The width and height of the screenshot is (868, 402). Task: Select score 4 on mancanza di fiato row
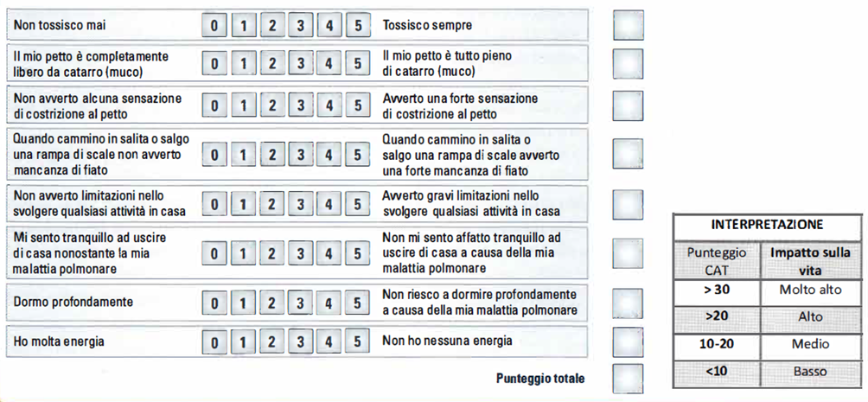tap(329, 154)
